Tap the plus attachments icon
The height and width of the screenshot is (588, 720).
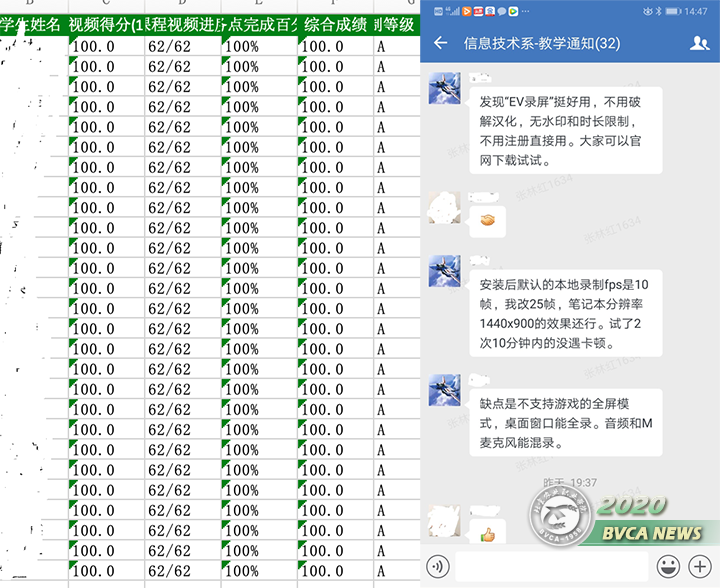700,566
